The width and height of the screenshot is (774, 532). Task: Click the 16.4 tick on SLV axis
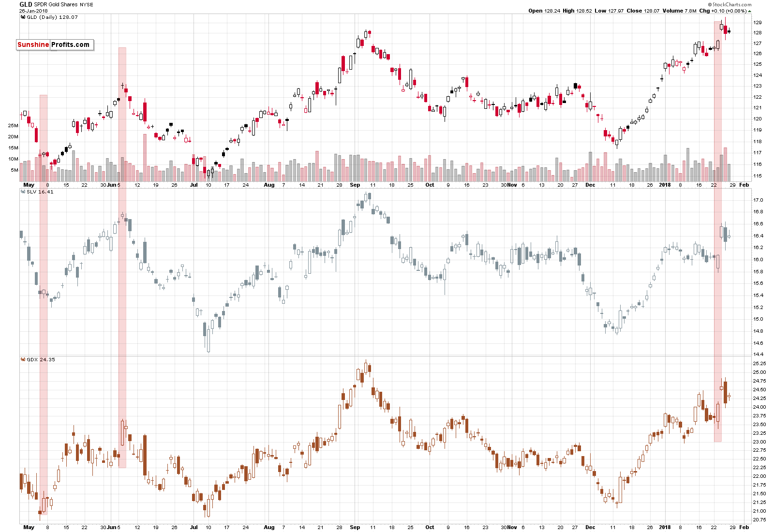(x=759, y=236)
